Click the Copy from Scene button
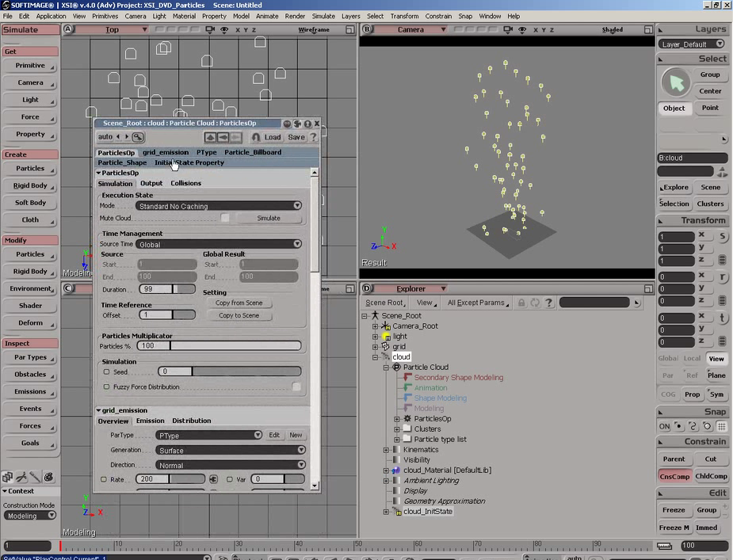The height and width of the screenshot is (560, 733). 239,303
